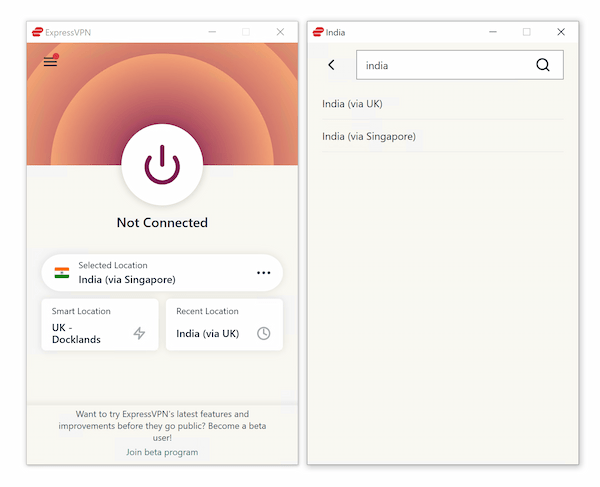Click the Not Connected status text
The image size is (600, 487).
[162, 223]
